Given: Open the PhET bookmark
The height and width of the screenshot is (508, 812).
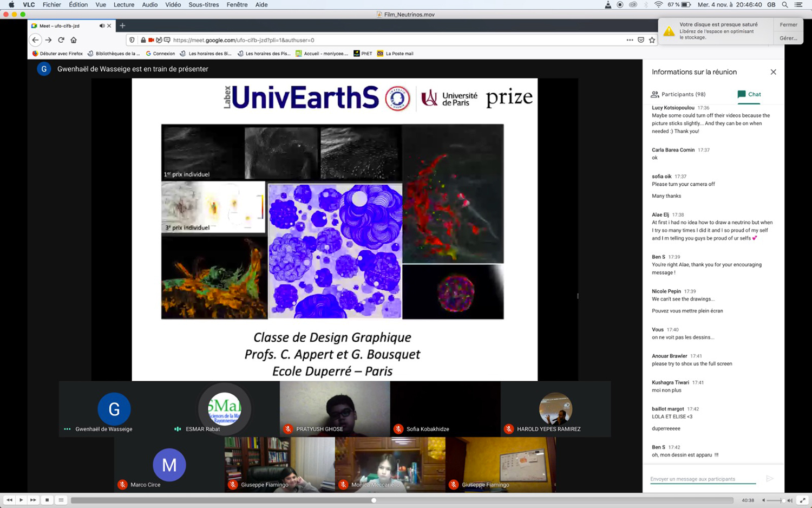Looking at the screenshot, I should pos(363,54).
